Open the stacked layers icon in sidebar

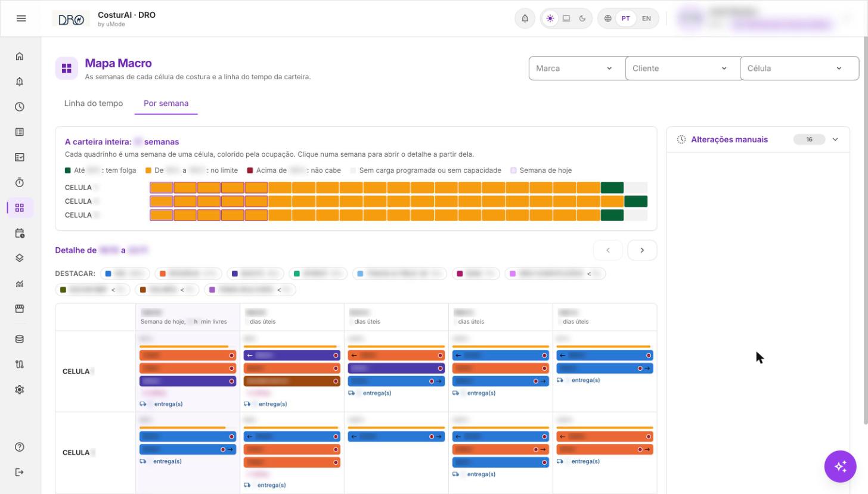(x=20, y=258)
